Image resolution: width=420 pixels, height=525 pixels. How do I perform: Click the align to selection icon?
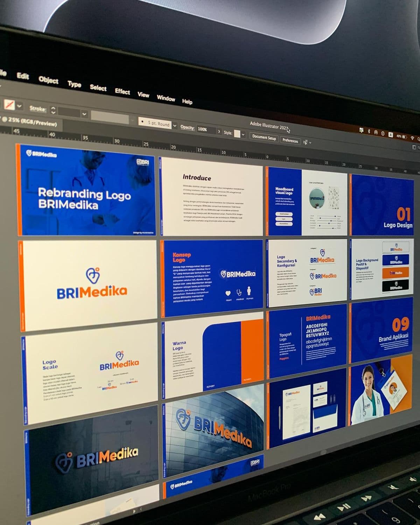(x=305, y=142)
